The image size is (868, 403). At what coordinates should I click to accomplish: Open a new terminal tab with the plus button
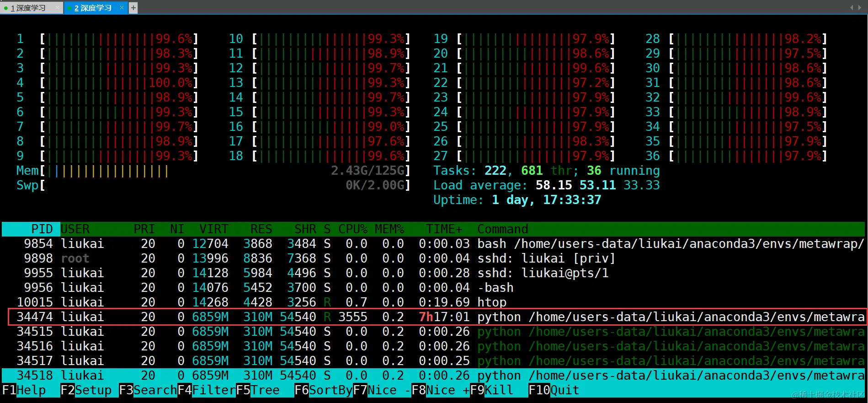click(x=133, y=8)
